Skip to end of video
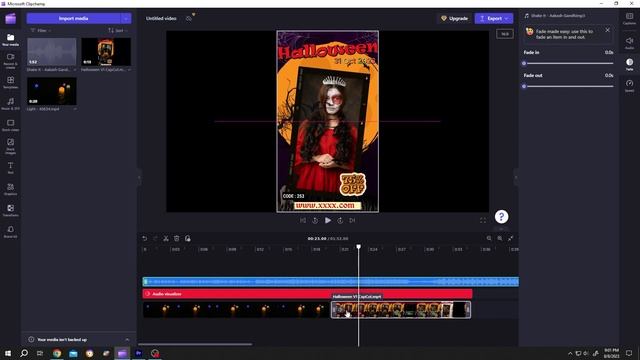 click(x=352, y=220)
